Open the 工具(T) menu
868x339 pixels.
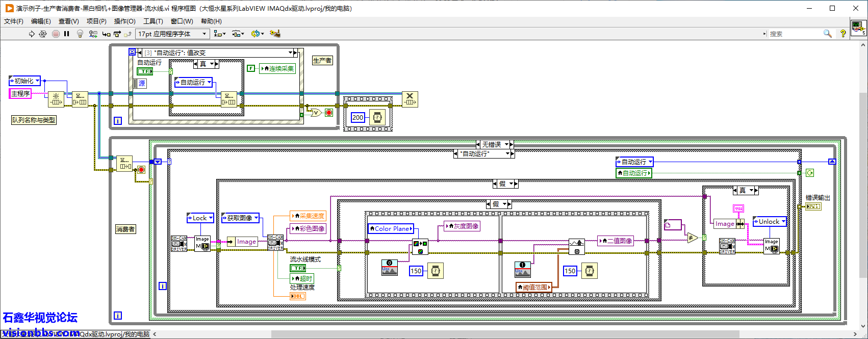click(x=153, y=21)
